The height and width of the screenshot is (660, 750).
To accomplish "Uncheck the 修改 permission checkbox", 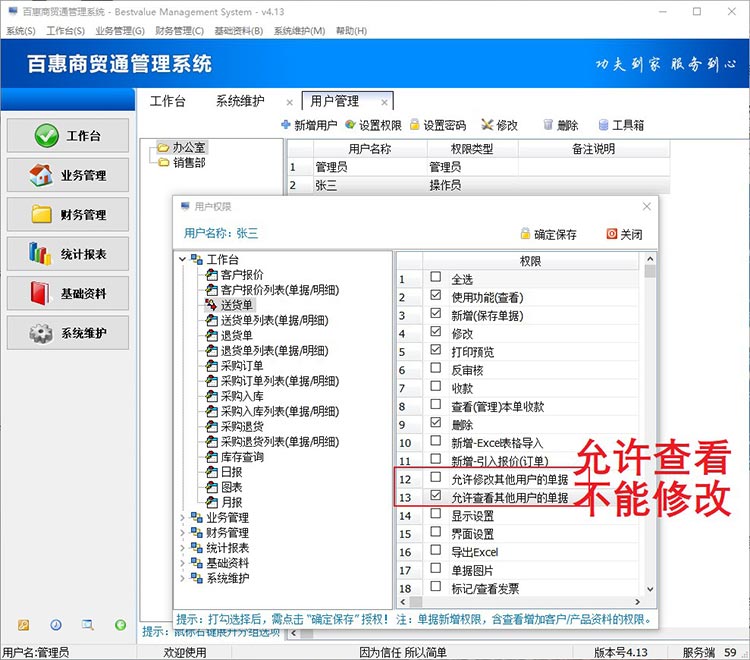I will pyautogui.click(x=436, y=331).
